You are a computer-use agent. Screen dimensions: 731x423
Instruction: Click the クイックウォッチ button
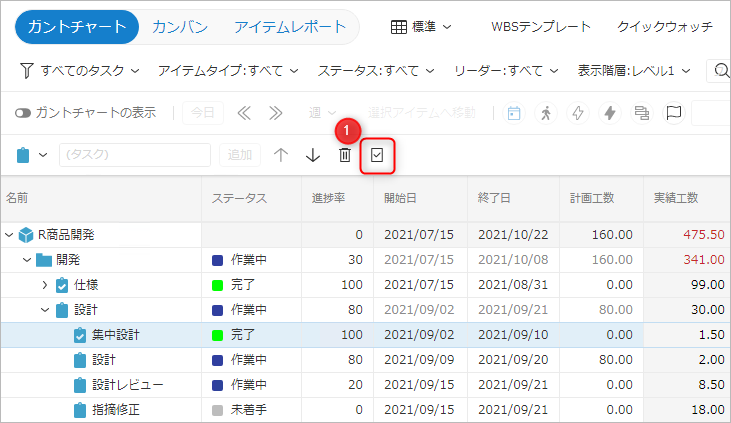(665, 27)
